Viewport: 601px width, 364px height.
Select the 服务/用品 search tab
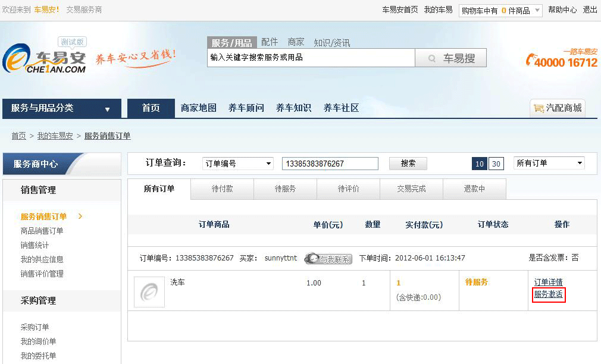pyautogui.click(x=231, y=43)
